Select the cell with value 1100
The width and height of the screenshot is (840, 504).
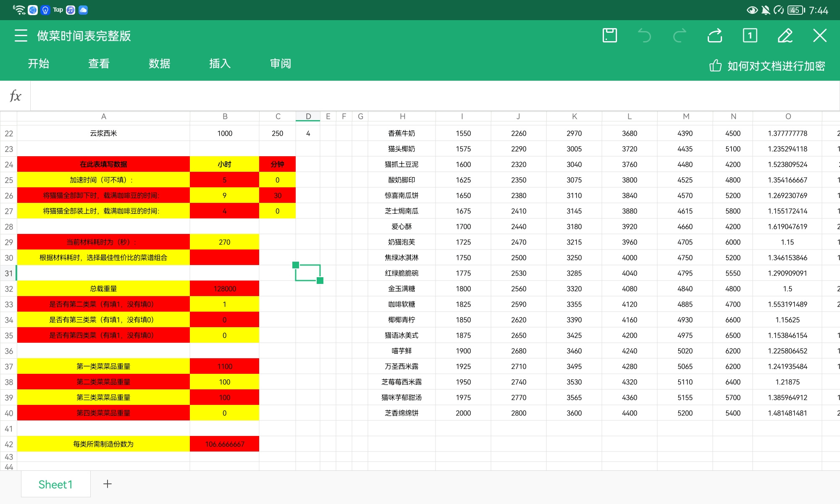[x=225, y=366]
